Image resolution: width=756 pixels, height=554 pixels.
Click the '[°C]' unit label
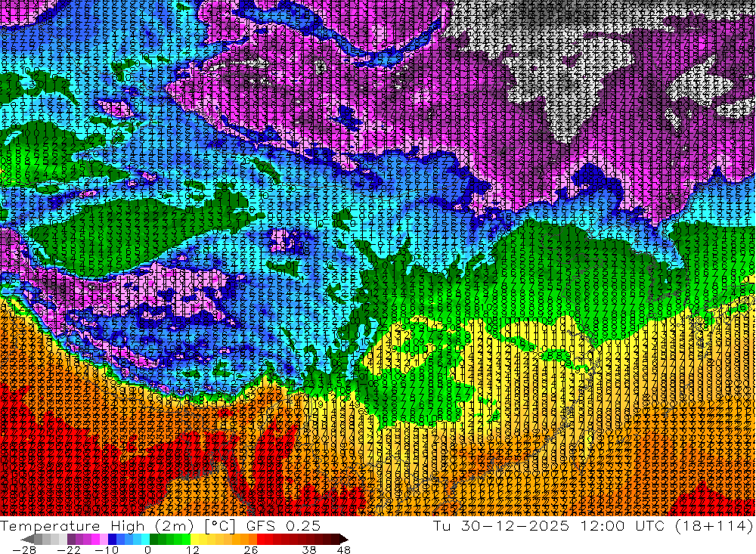[x=220, y=526]
